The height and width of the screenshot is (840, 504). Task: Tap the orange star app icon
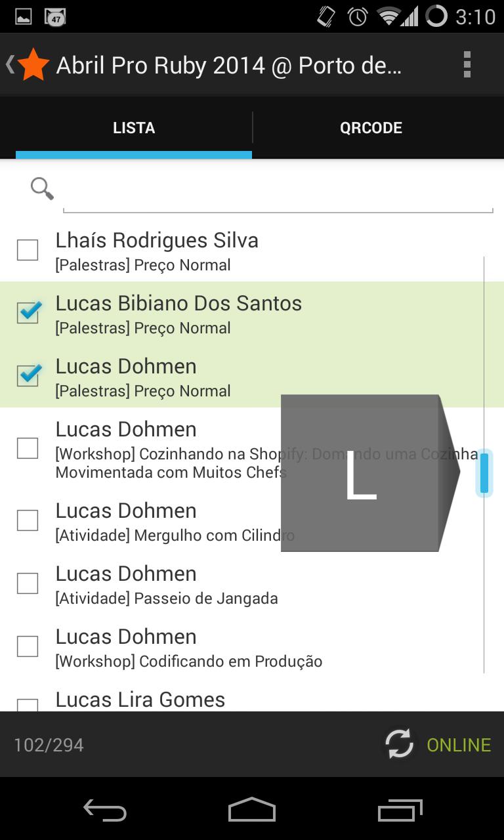click(x=33, y=65)
